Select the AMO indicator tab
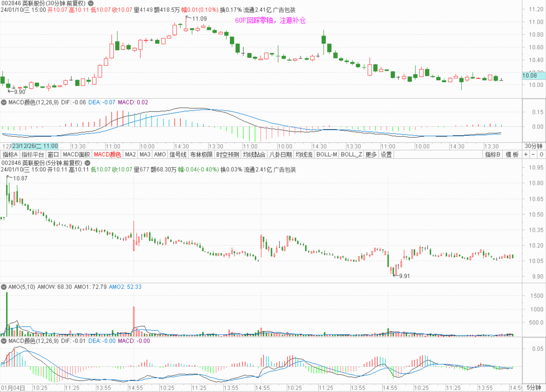The width and height of the screenshot is (546, 392). coord(160,154)
